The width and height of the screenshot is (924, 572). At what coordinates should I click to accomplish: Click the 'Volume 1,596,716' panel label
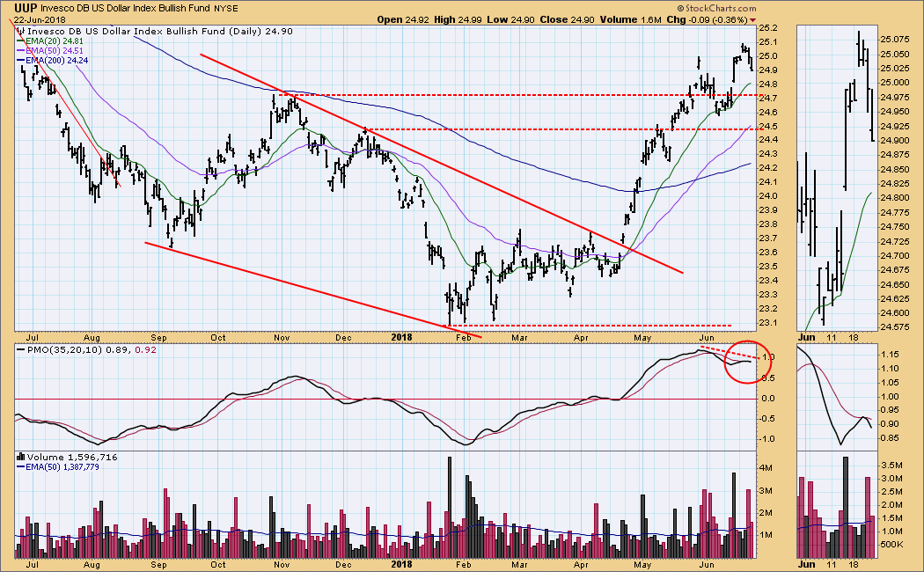[72, 457]
